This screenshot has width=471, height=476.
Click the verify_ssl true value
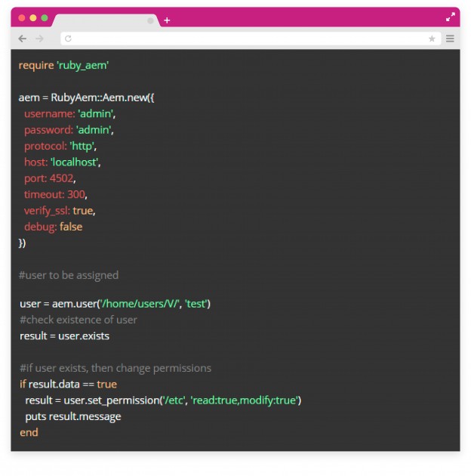83,211
